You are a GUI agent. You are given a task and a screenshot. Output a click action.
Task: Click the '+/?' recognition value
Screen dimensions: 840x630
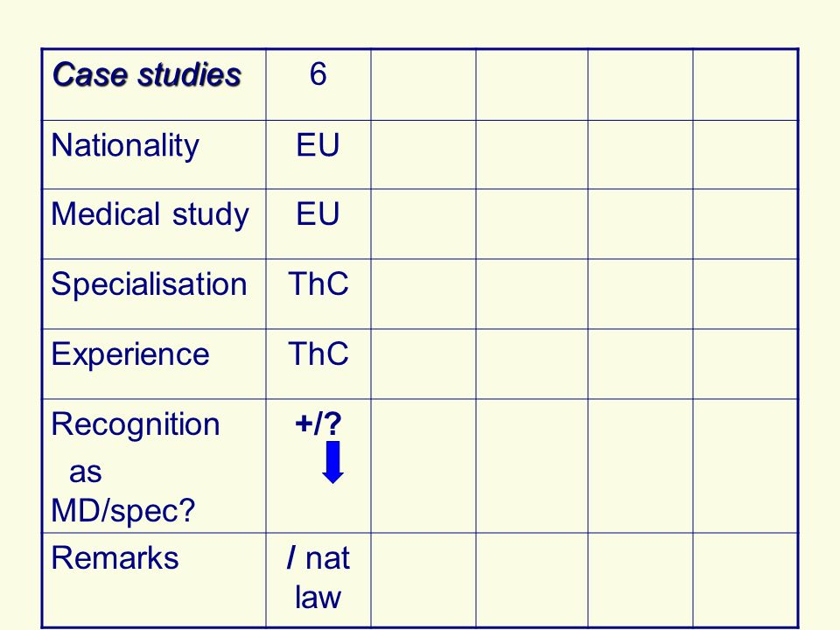click(318, 424)
